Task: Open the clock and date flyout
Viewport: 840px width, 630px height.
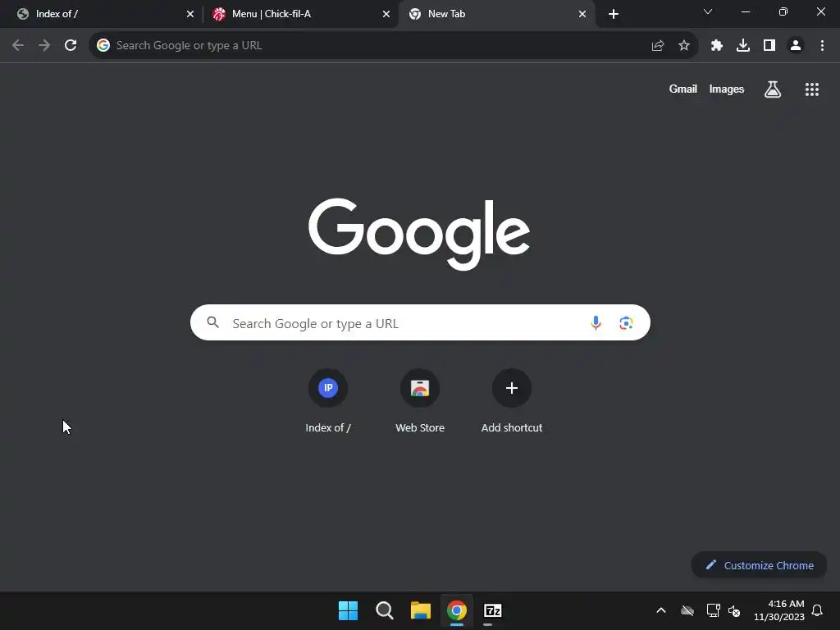Action: pos(779,610)
